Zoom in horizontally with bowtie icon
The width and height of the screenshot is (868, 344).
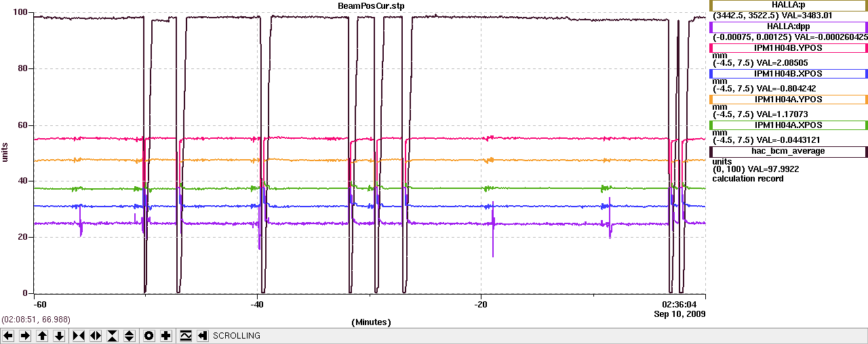pos(79,336)
